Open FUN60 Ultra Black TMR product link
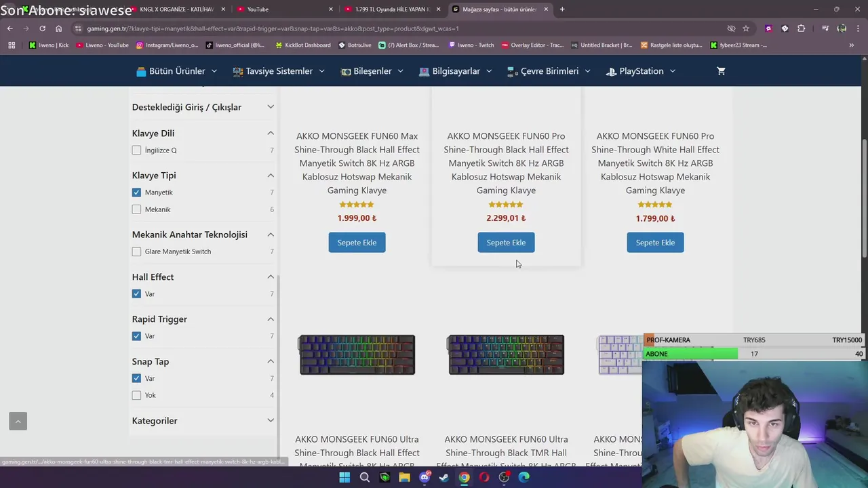Screen dimensions: 868x488 point(506,451)
